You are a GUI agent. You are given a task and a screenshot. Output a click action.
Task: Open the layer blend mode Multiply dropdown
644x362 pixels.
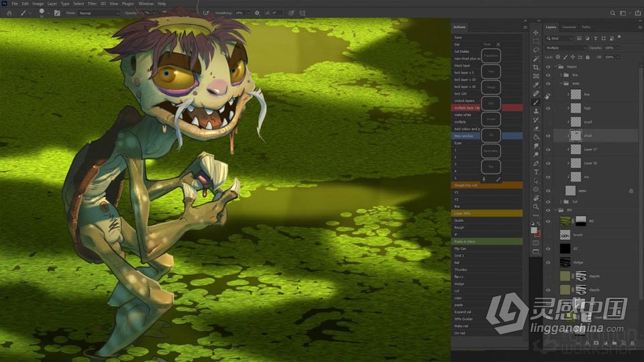566,48
